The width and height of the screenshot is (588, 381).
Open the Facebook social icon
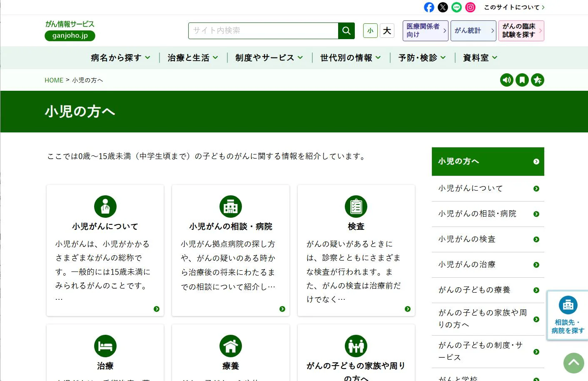[429, 7]
